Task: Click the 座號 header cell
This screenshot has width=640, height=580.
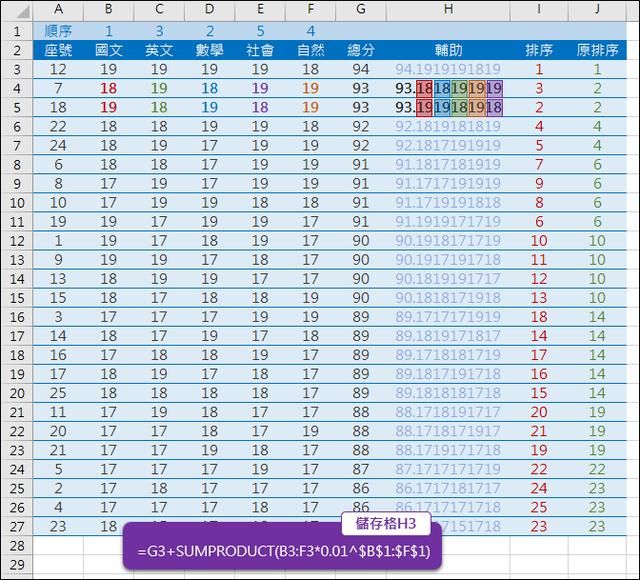Action: (58, 50)
